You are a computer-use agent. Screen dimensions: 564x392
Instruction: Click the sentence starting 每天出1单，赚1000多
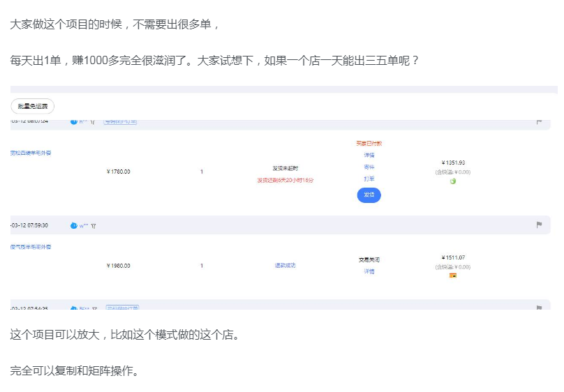[x=214, y=61]
